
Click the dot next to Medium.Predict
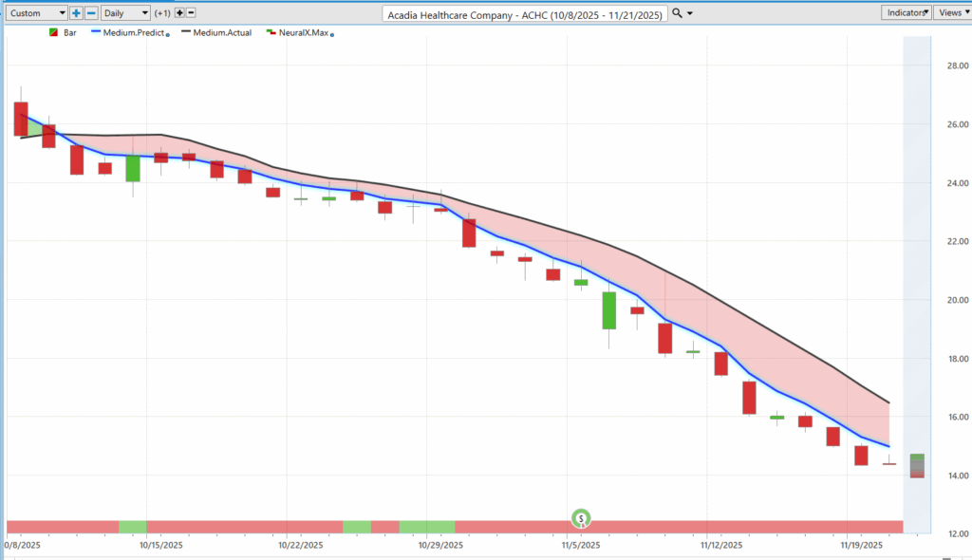pyautogui.click(x=168, y=35)
